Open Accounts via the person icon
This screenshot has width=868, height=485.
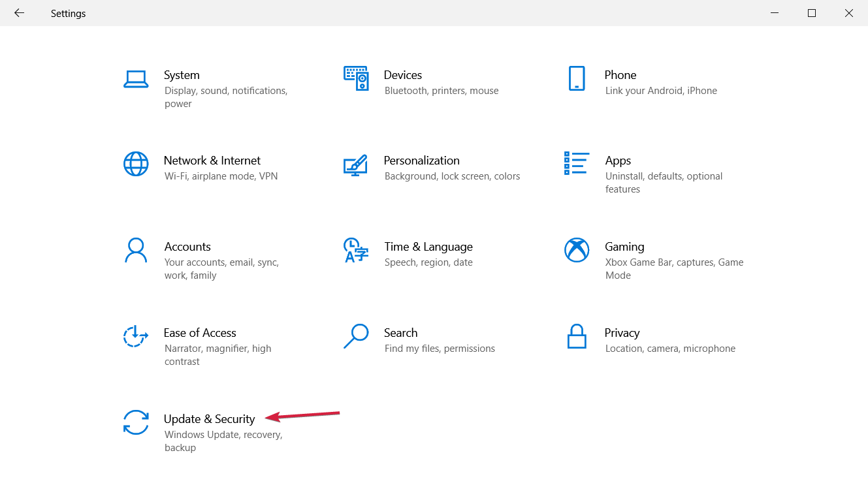(136, 250)
